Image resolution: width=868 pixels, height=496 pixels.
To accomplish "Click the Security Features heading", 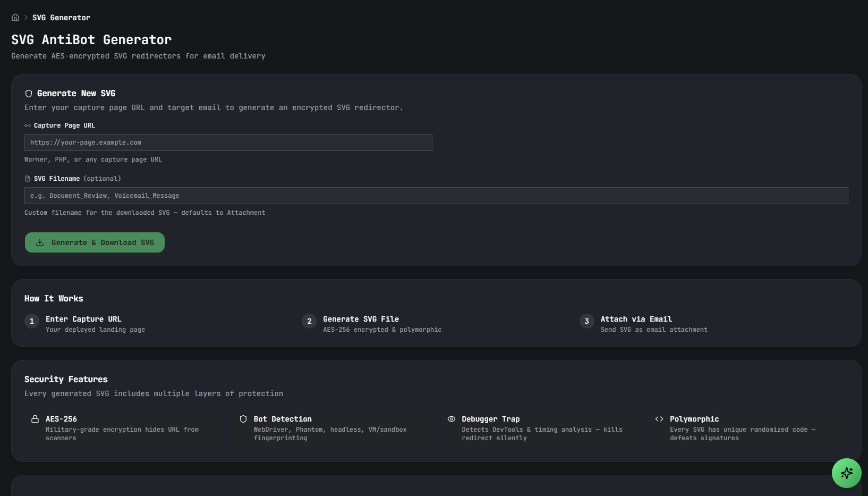I will click(66, 380).
